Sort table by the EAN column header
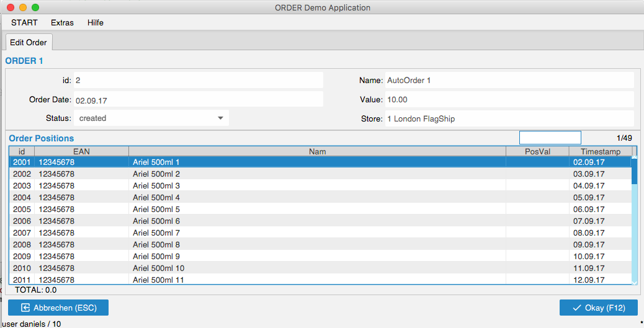The height and width of the screenshot is (328, 644). coord(81,151)
